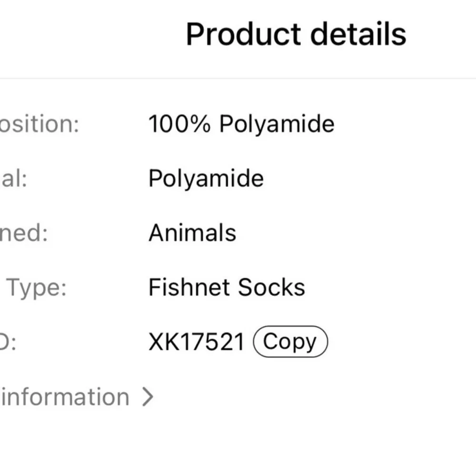This screenshot has width=476, height=476.
Task: Select the Animals pattern value
Action: pos(192,233)
